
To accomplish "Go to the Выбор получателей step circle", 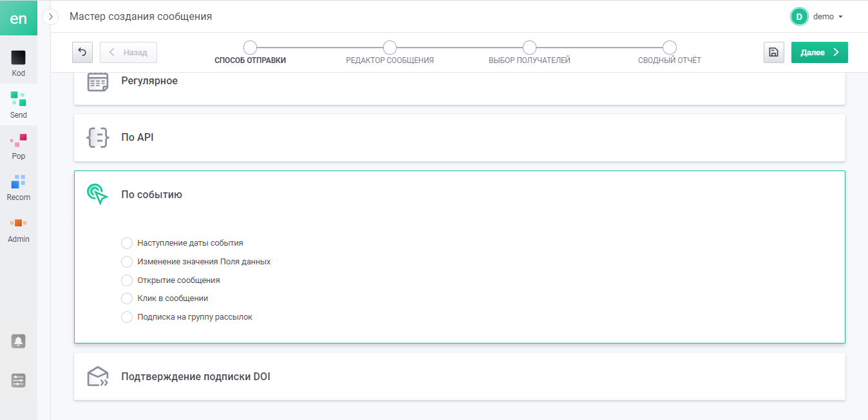I will [529, 48].
